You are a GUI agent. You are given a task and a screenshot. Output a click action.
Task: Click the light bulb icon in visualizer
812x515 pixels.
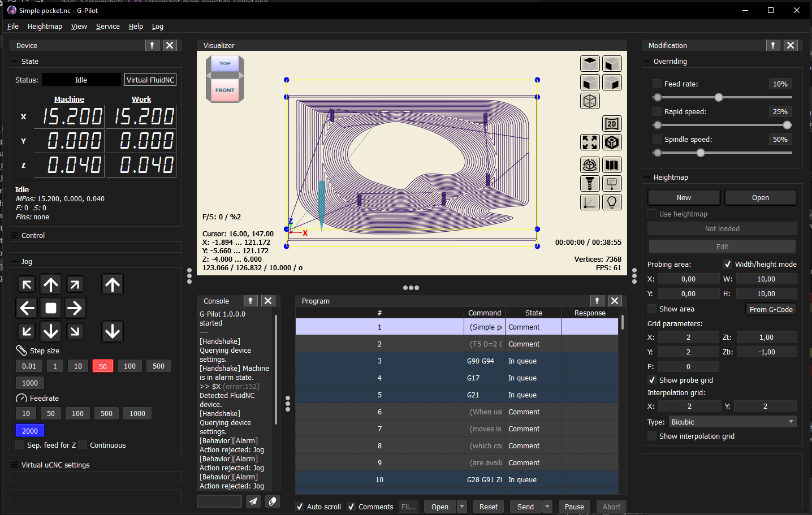click(612, 202)
